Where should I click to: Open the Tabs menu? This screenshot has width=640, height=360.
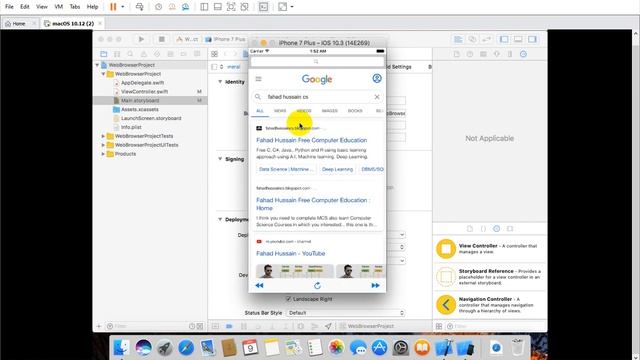pos(75,7)
